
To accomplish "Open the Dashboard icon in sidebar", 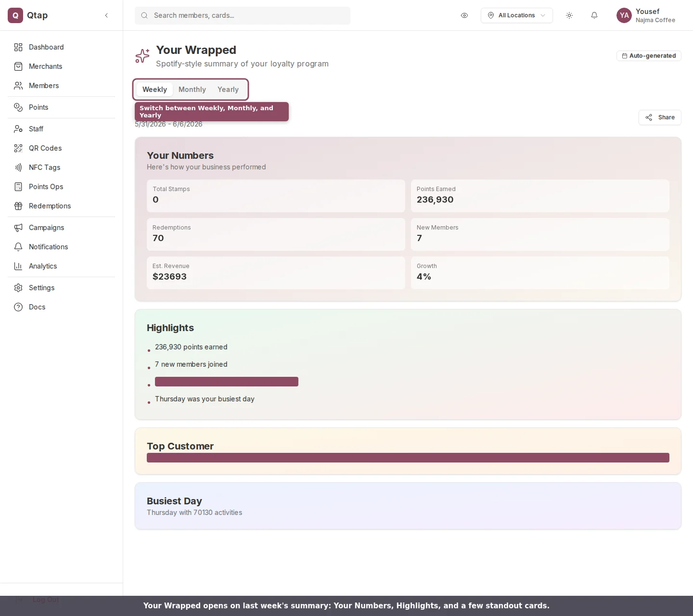I will tap(18, 47).
